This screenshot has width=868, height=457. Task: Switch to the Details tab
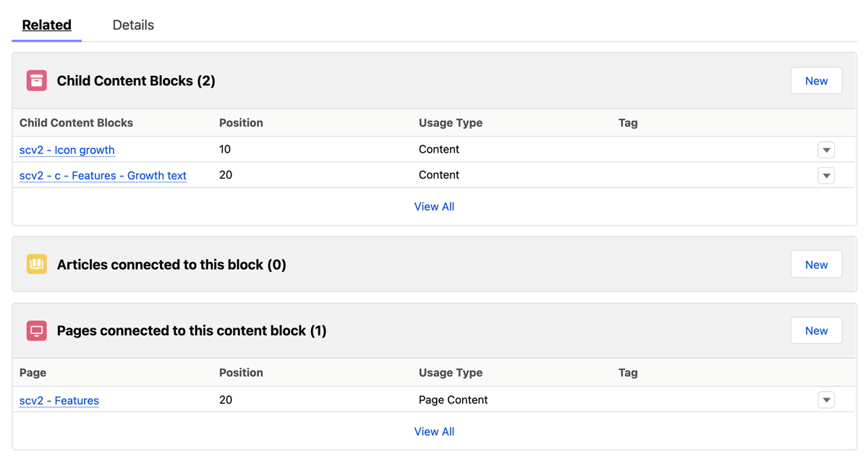[132, 25]
